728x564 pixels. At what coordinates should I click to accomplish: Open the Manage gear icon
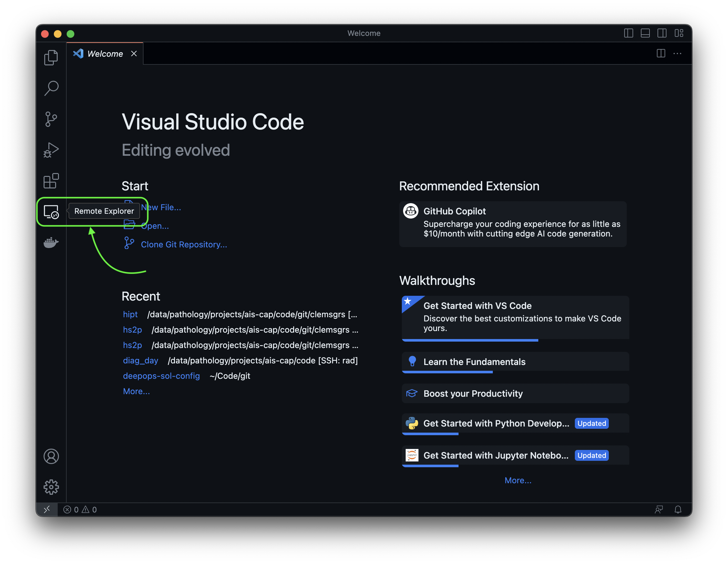coord(51,487)
